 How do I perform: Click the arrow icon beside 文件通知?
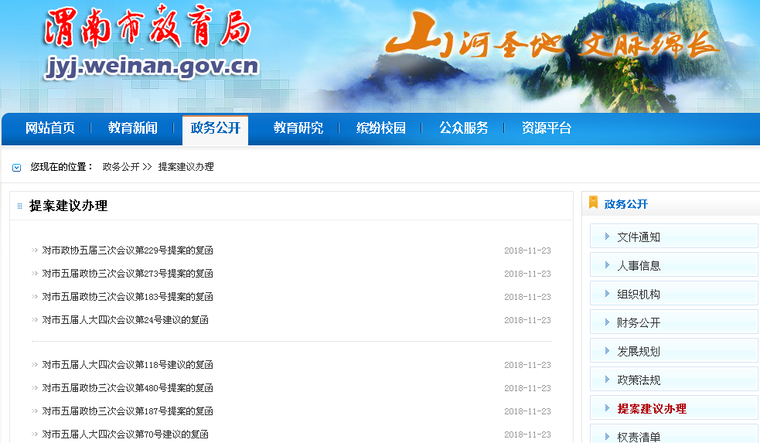click(607, 236)
